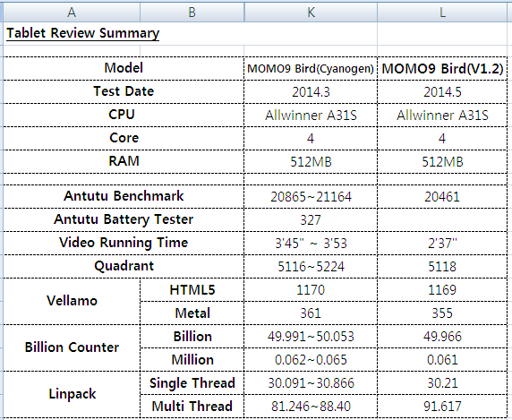Image resolution: width=512 pixels, height=420 pixels.
Task: Click the 'Test Date' label cell
Action: click(x=124, y=91)
